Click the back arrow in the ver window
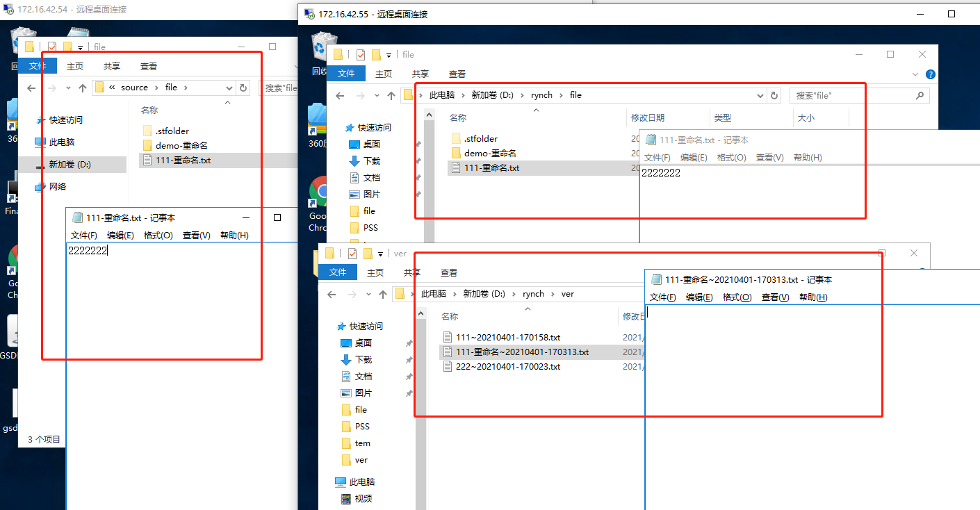This screenshot has height=510, width=980. tap(332, 294)
